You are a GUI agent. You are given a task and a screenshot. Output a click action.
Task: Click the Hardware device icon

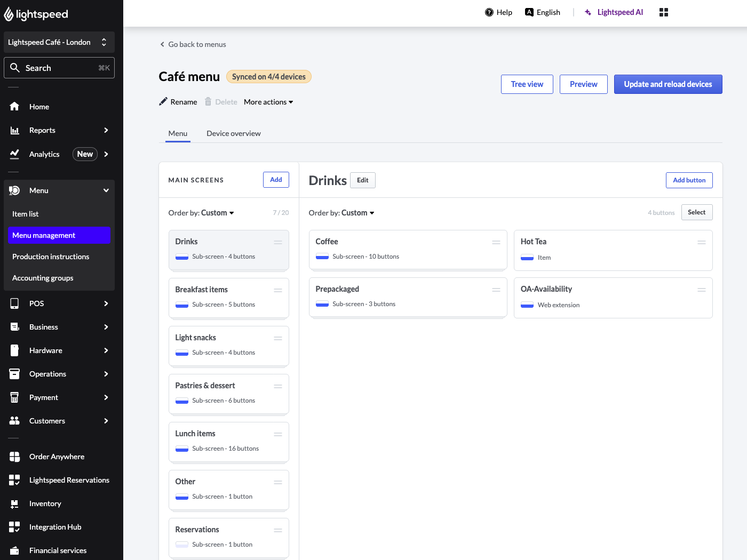14,350
